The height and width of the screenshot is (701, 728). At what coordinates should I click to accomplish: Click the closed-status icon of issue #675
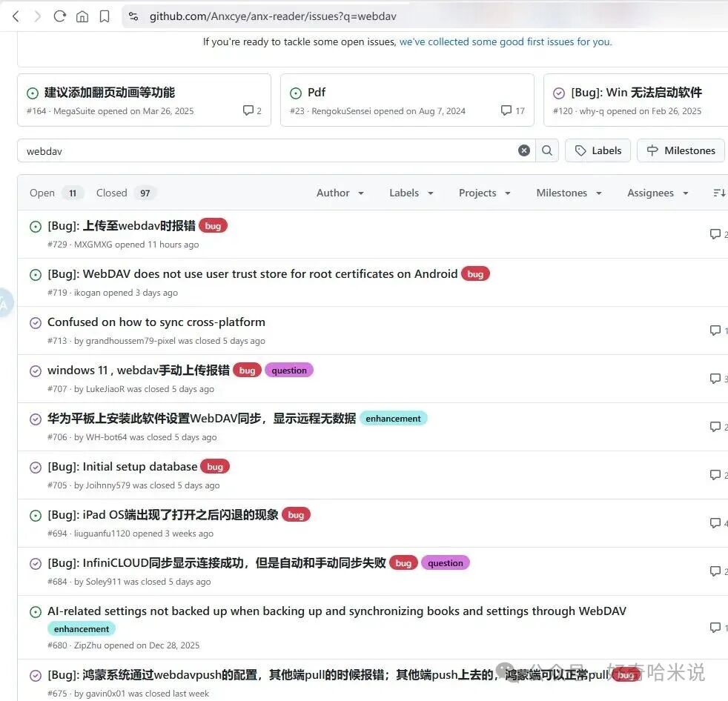[x=36, y=676]
